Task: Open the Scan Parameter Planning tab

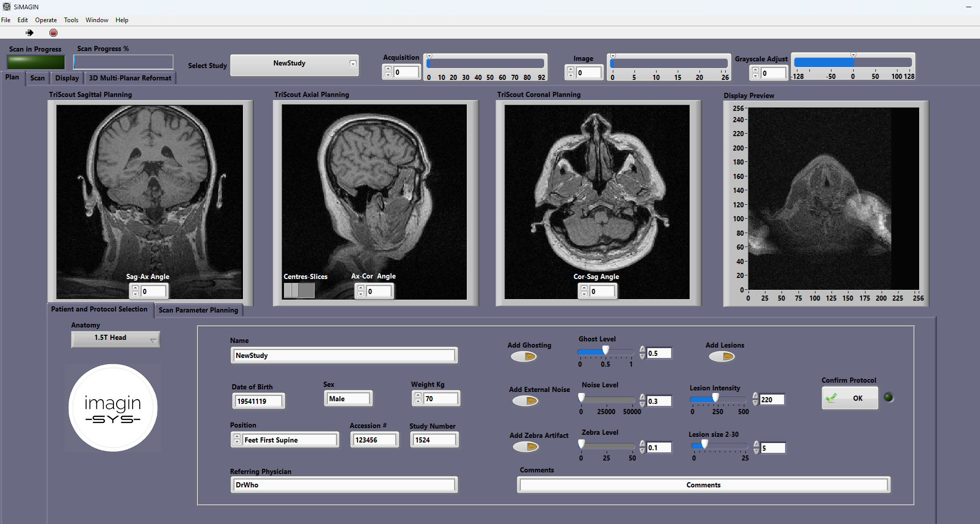Action: click(199, 310)
